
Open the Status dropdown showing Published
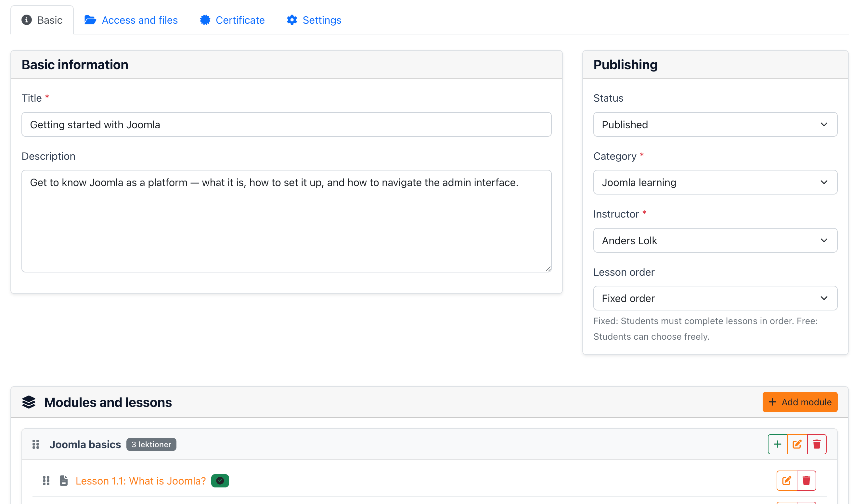715,124
